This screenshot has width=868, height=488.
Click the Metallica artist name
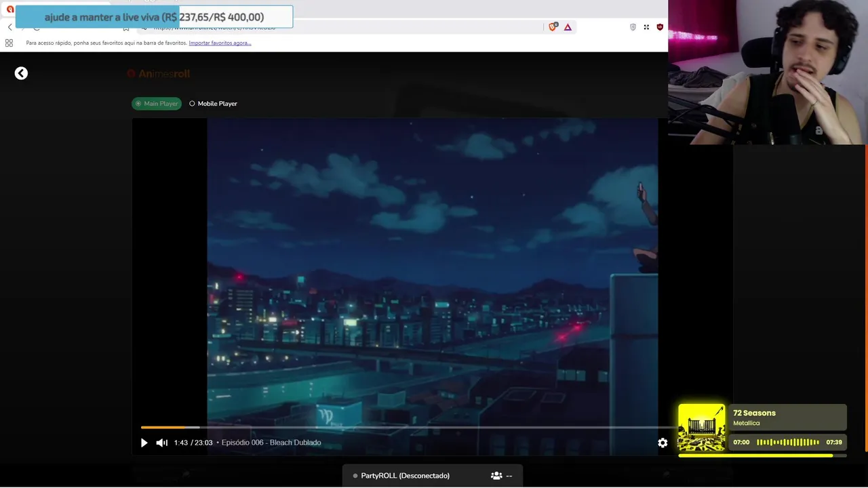point(746,423)
